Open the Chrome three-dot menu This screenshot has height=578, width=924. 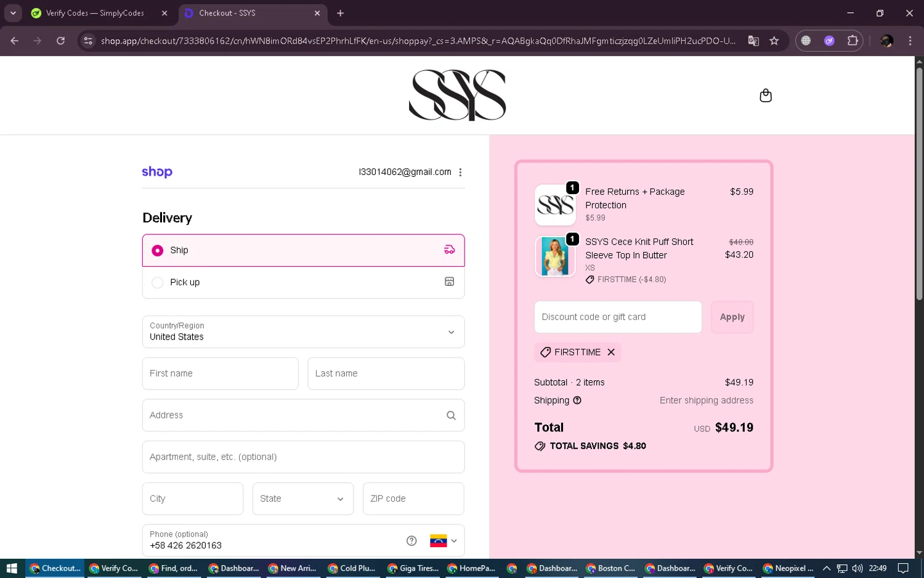pos(910,41)
